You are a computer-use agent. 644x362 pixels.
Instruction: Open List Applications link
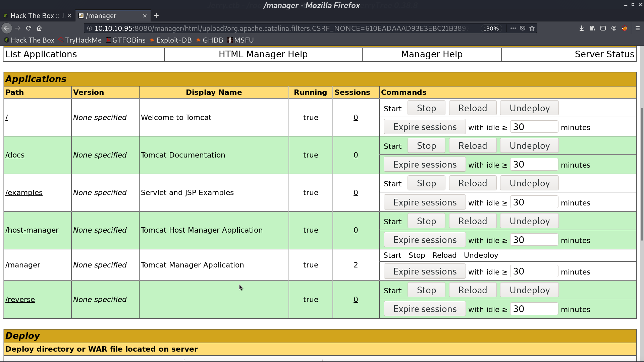click(41, 54)
